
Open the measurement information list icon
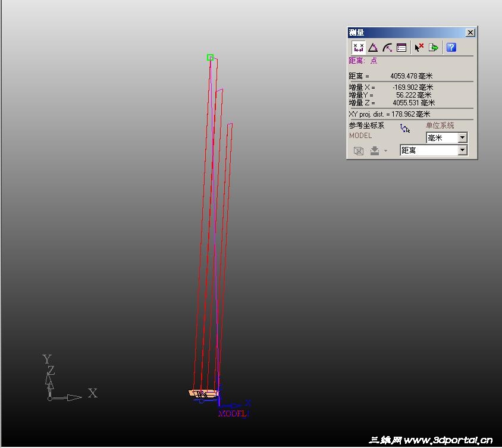(x=401, y=48)
